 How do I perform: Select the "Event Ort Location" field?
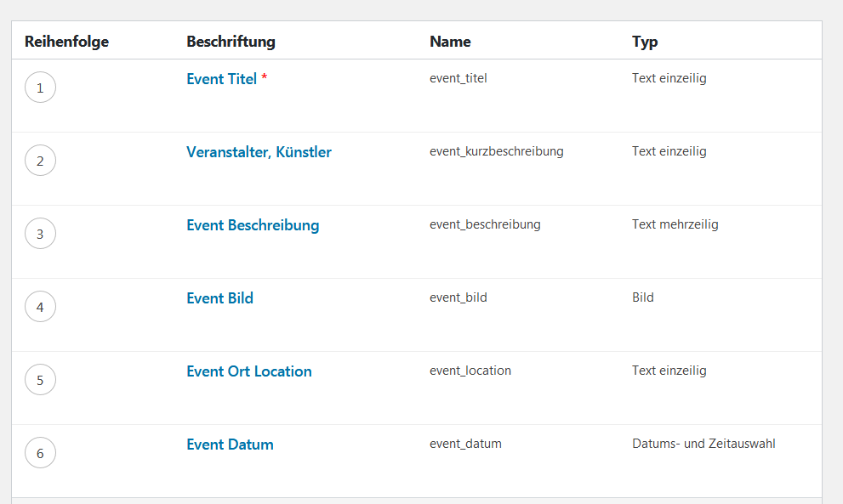pos(248,371)
